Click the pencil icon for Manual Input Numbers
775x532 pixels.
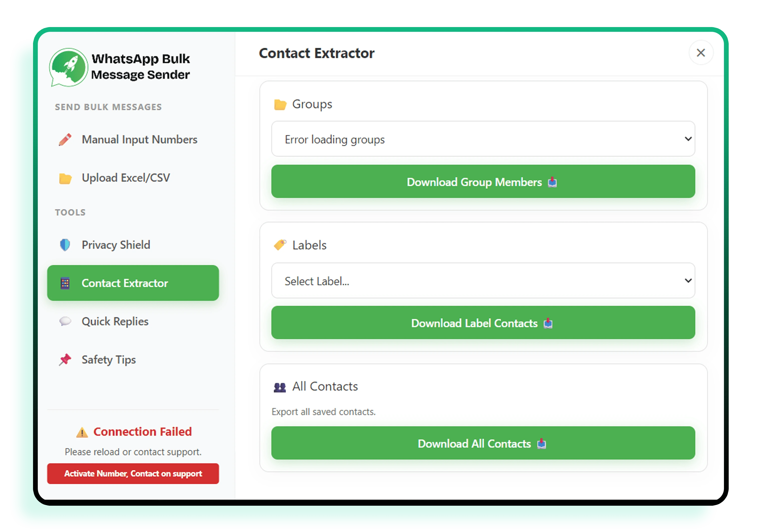65,139
